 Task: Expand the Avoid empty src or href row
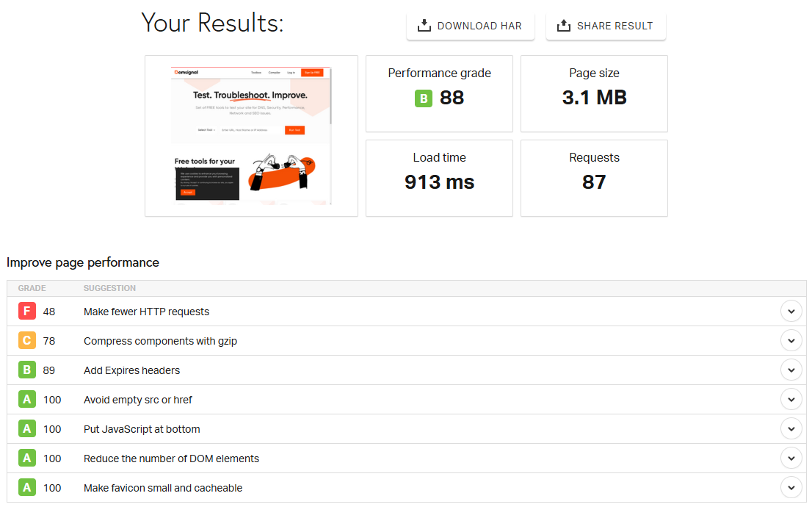[x=791, y=400]
